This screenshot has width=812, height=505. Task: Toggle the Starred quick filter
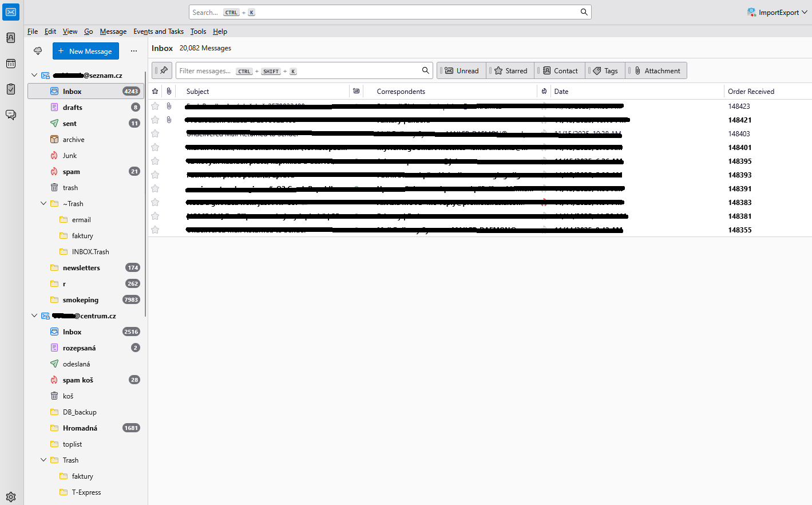point(511,71)
